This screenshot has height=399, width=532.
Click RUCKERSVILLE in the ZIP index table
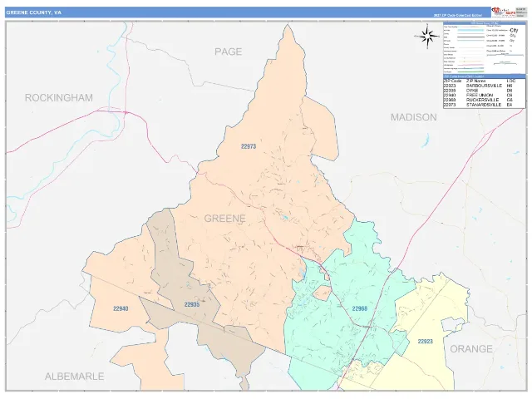pyautogui.click(x=482, y=100)
